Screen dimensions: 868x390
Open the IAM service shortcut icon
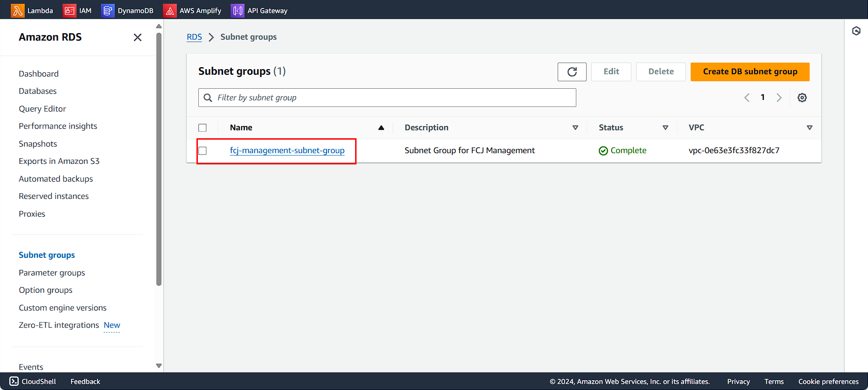click(x=69, y=10)
